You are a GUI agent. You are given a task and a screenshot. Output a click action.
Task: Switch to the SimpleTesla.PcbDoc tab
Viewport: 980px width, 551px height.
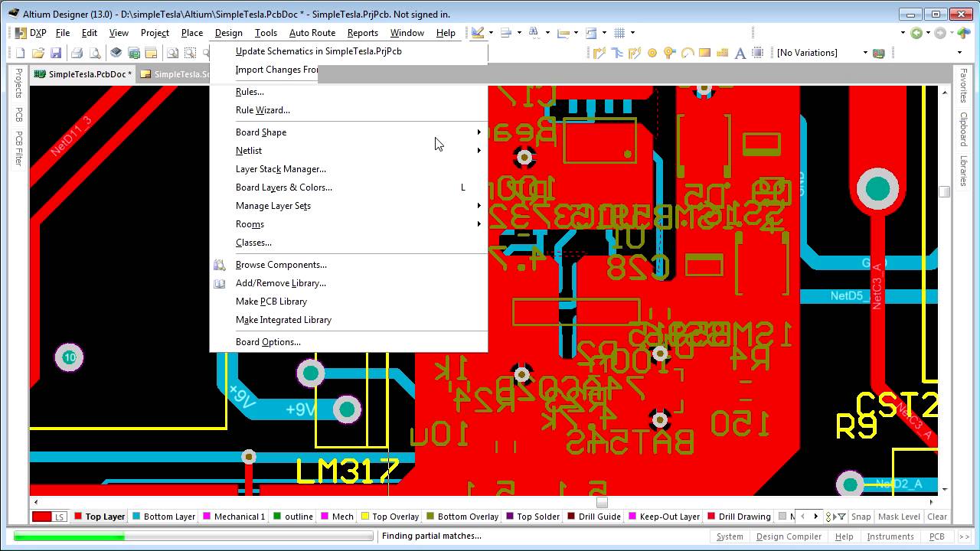click(x=83, y=74)
